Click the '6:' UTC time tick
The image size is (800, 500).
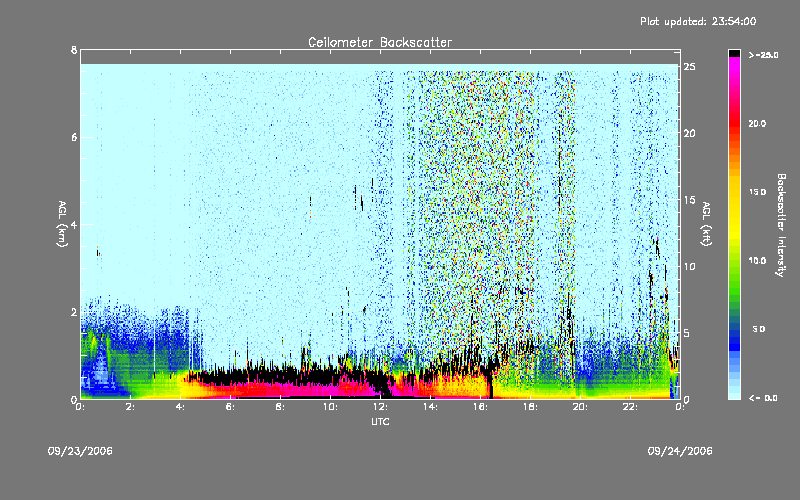231,407
